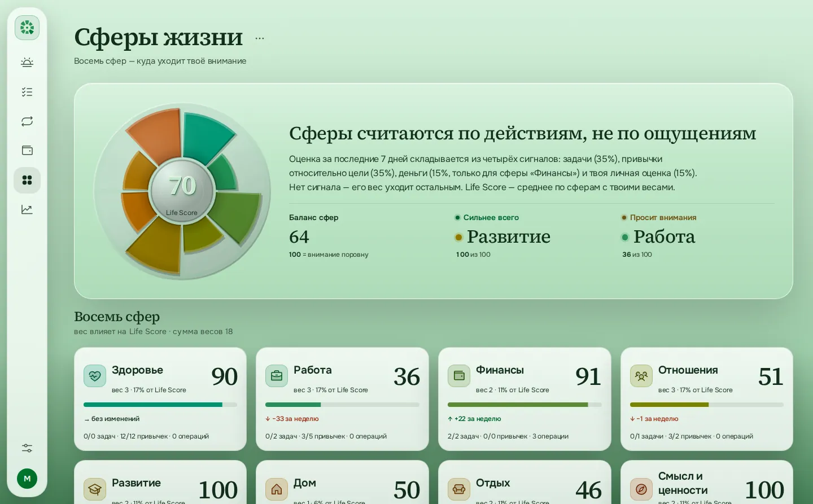
Task: Open the wallet section in the sidebar
Action: 27,151
